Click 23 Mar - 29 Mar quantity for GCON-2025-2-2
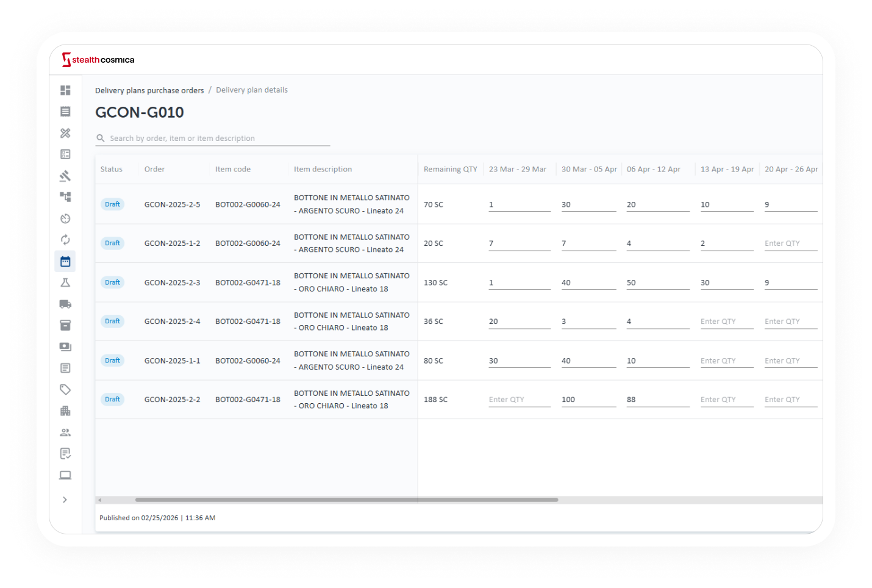 (x=519, y=400)
